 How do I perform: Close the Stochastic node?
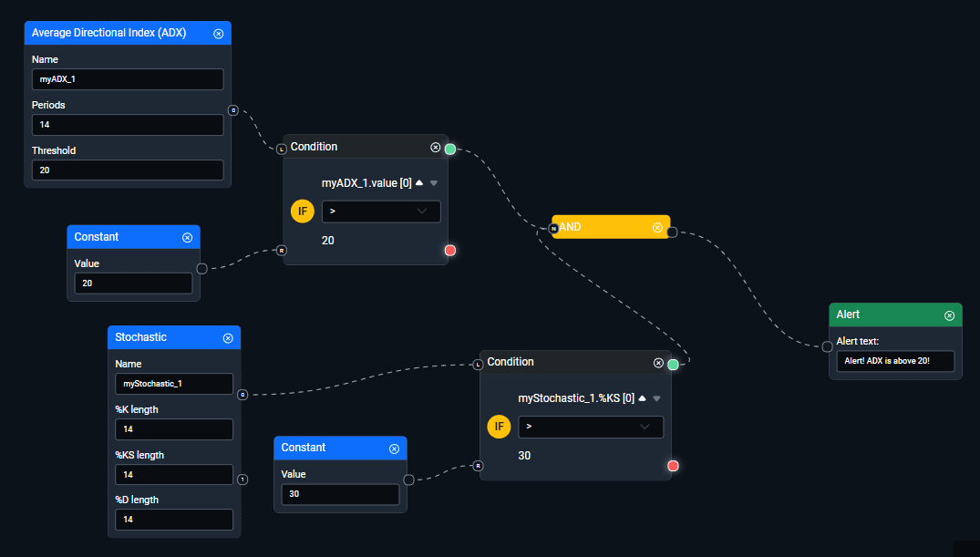tap(228, 338)
